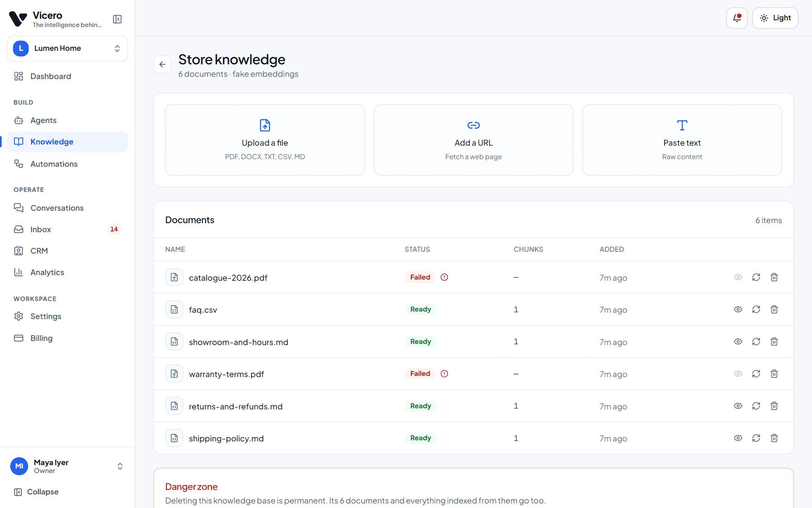
Task: Collapse sidebar using the top panel icon
Action: pos(117,19)
